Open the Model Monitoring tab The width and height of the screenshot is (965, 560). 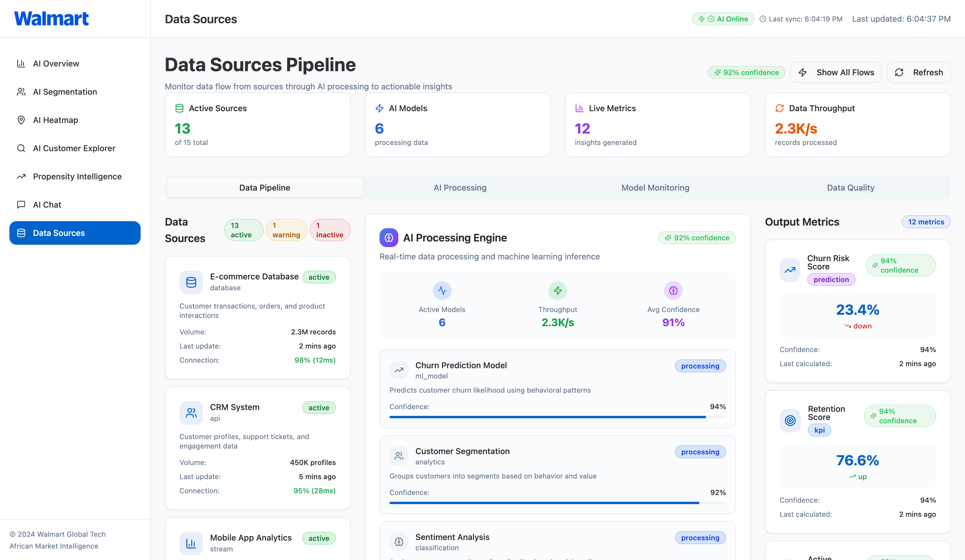[x=655, y=188]
